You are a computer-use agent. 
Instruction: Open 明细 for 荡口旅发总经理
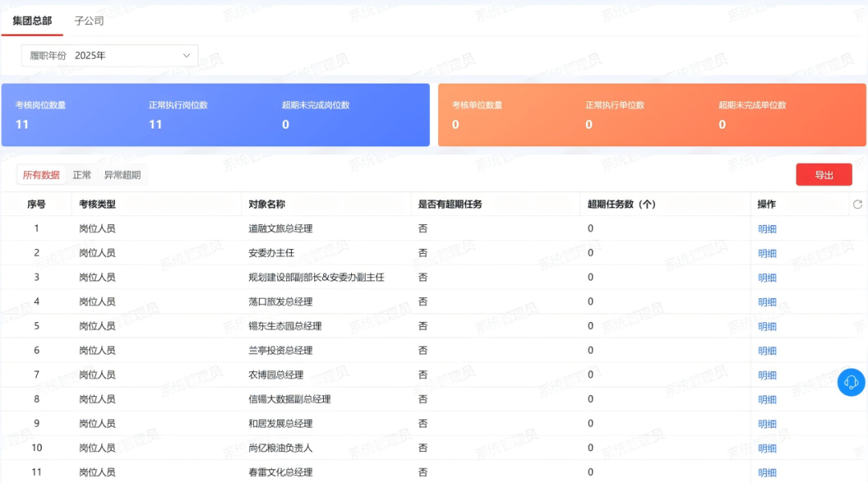tap(767, 302)
